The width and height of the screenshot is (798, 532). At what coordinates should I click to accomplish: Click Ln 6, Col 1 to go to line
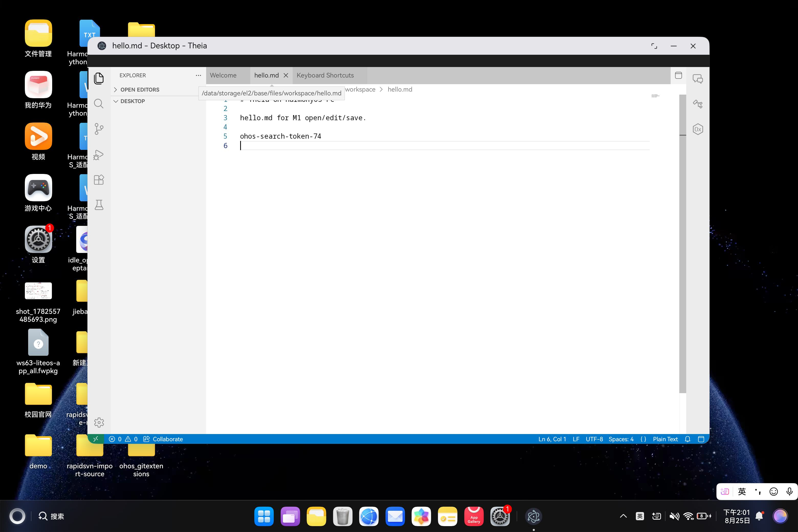click(x=552, y=439)
